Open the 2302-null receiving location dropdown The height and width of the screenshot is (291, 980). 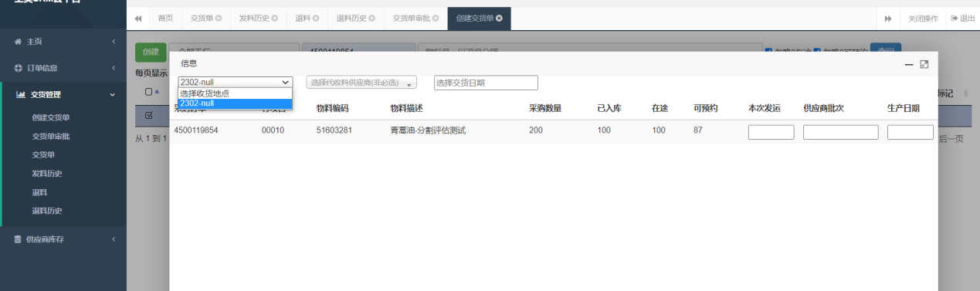pos(236,82)
